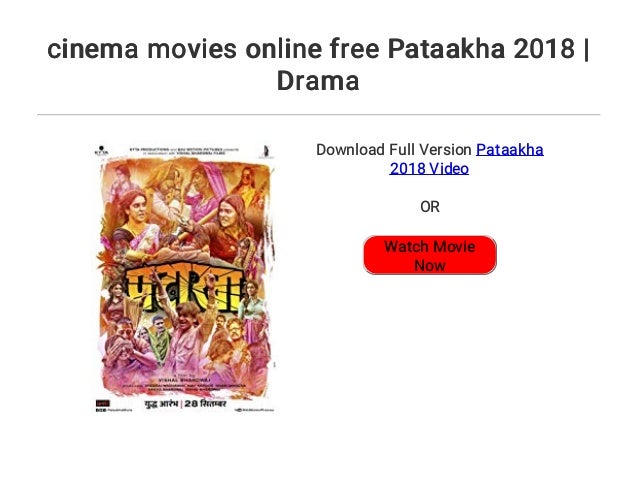Click the word Drama in the heading

pos(318,81)
